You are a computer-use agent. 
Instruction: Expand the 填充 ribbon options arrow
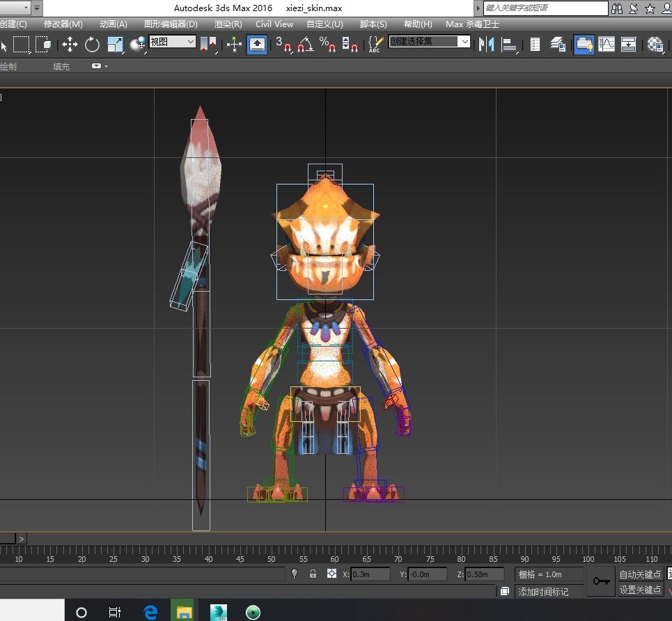coord(97,66)
